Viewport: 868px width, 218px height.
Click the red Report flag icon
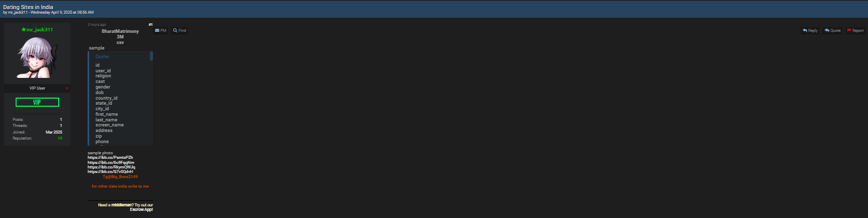(849, 30)
